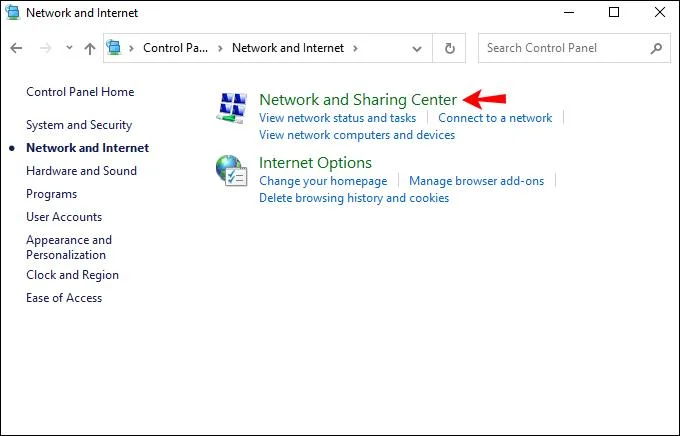Go to Hardware and Sound category
This screenshot has width=680, height=436.
tap(81, 171)
